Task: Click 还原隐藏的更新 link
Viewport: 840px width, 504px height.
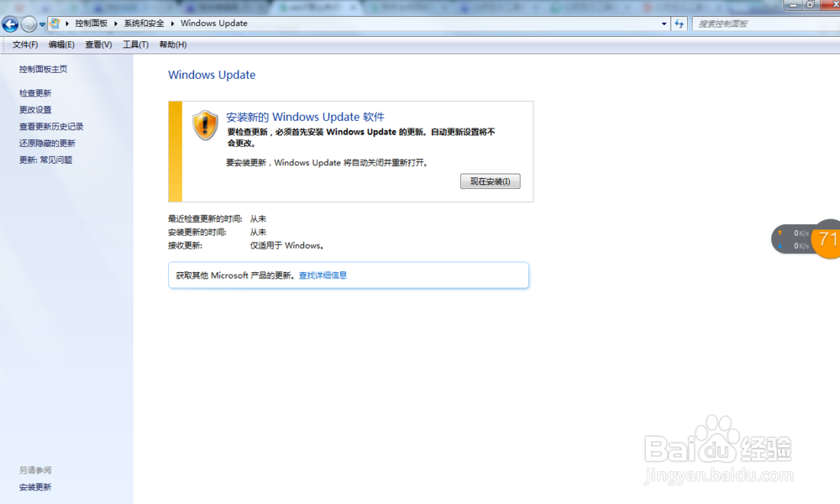Action: (x=47, y=143)
